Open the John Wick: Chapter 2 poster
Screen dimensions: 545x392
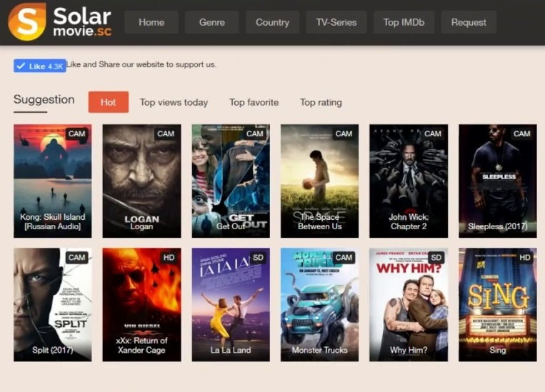tap(409, 181)
